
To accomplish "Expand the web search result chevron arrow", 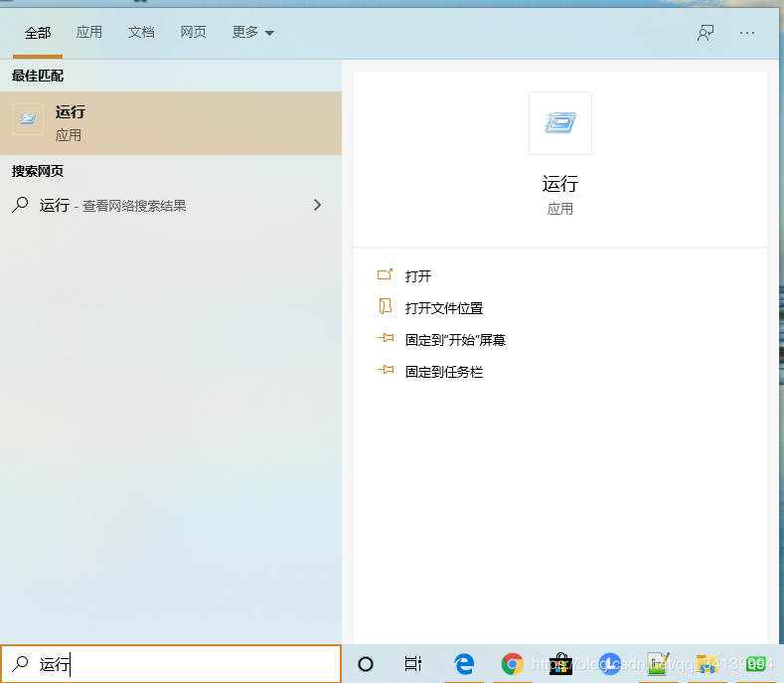I will pyautogui.click(x=317, y=205).
